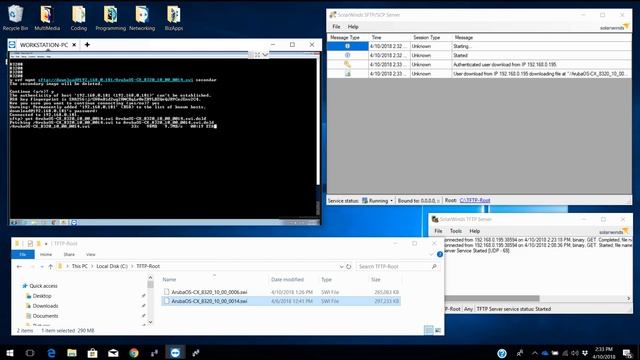Click the key icon in SFTP log
This screenshot has width=640, height=360.
347,64
